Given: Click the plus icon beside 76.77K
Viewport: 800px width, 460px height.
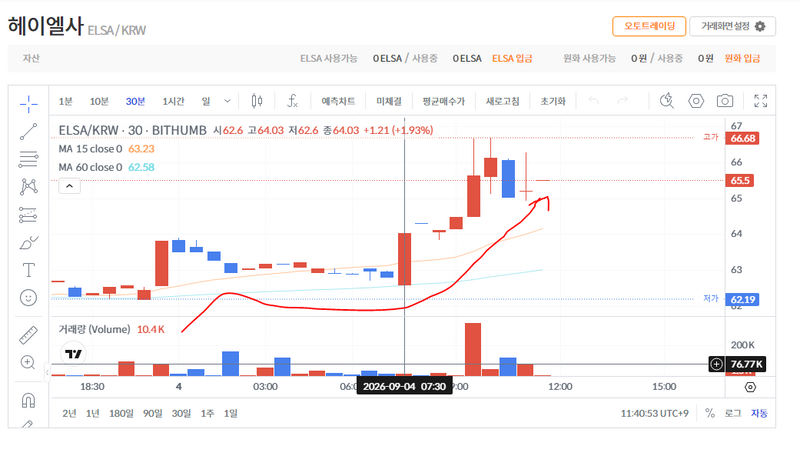Looking at the screenshot, I should pyautogui.click(x=716, y=364).
